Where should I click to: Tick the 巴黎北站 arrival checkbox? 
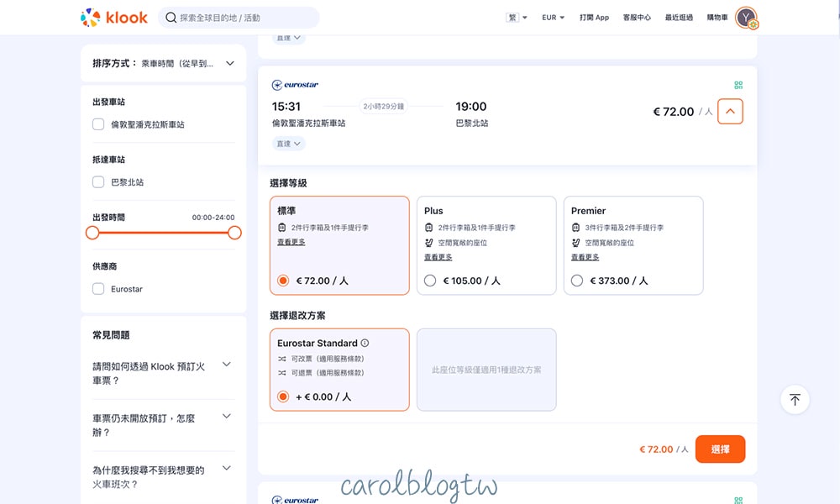pyautogui.click(x=98, y=182)
